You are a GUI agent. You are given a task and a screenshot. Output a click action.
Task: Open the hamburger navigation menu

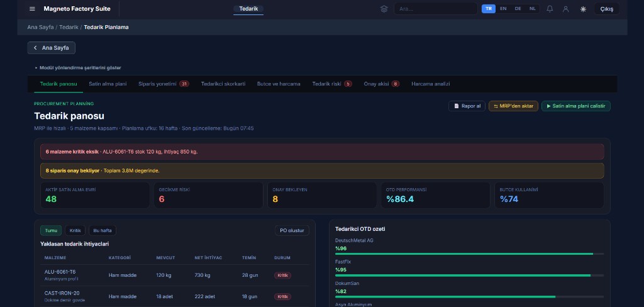[x=32, y=9]
